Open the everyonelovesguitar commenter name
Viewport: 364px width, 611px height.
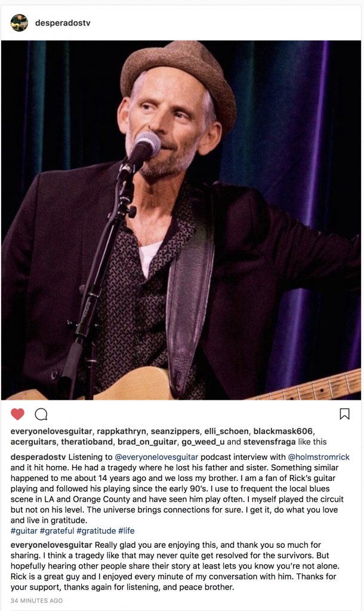point(51,545)
